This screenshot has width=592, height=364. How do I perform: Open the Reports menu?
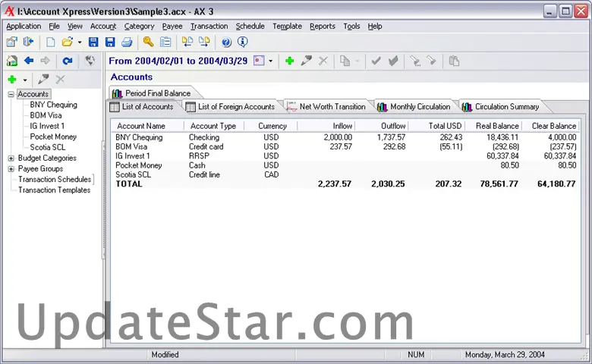click(322, 26)
